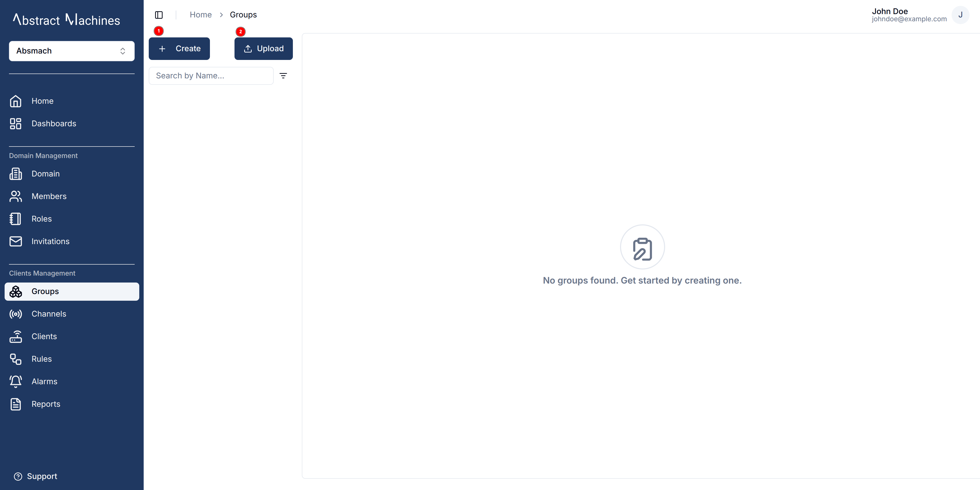Click the Home house icon in sidebar
The width and height of the screenshot is (980, 490).
(16, 101)
